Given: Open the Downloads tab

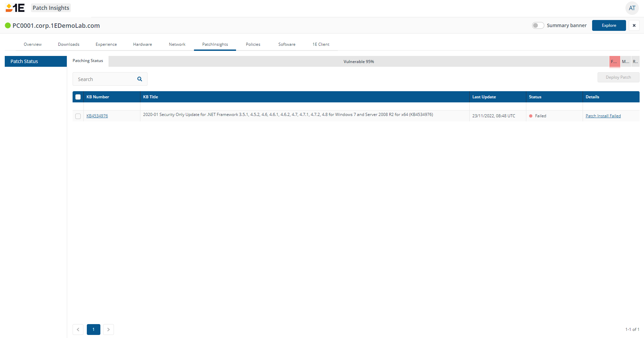Looking at the screenshot, I should tap(69, 44).
